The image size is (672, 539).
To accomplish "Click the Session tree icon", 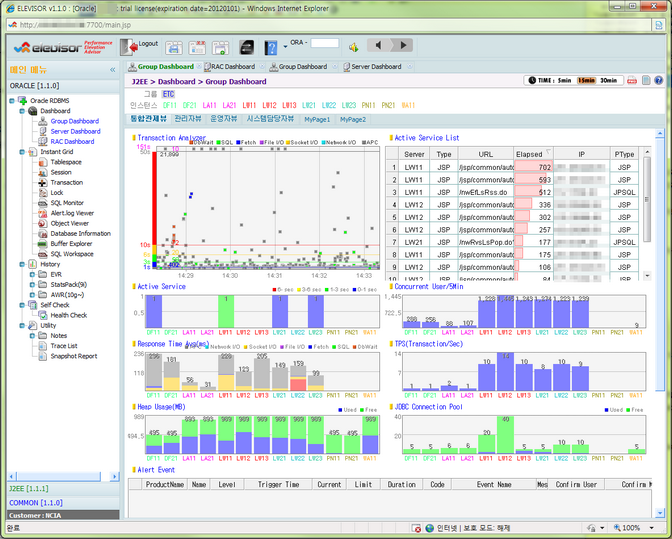I will pos(43,172).
